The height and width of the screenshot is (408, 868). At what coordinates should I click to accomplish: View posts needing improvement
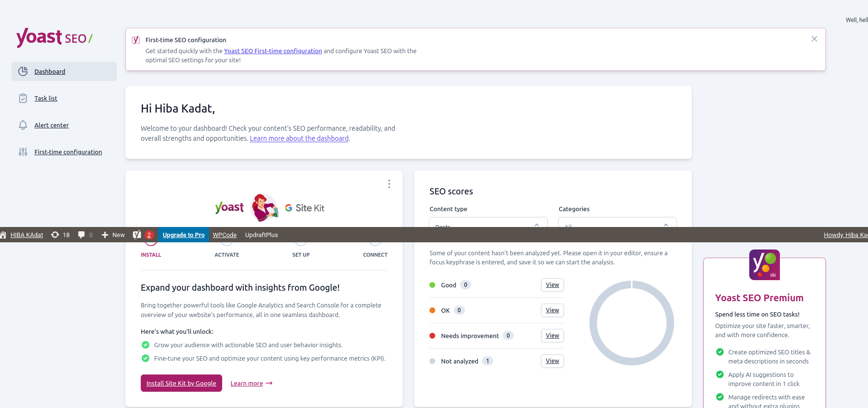(x=552, y=336)
